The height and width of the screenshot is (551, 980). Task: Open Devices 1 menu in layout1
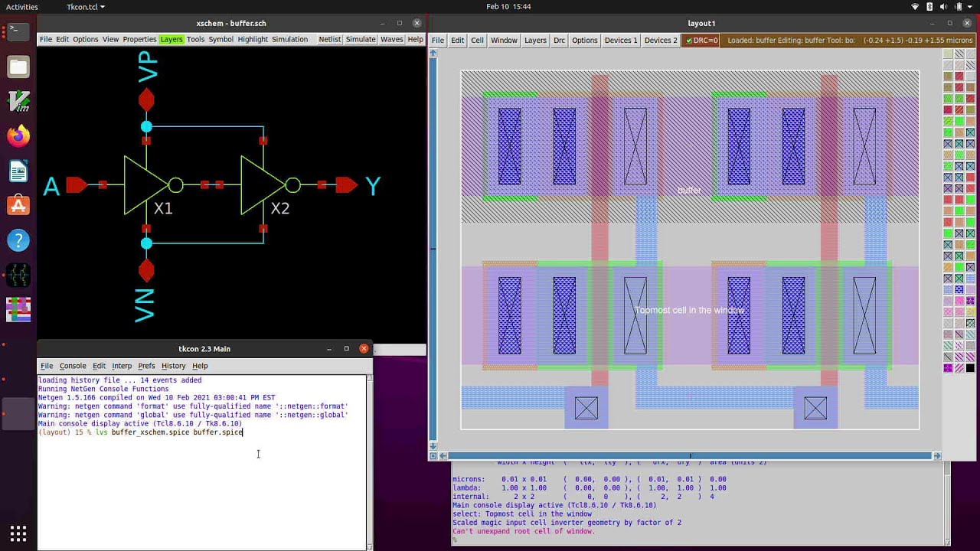pos(621,41)
